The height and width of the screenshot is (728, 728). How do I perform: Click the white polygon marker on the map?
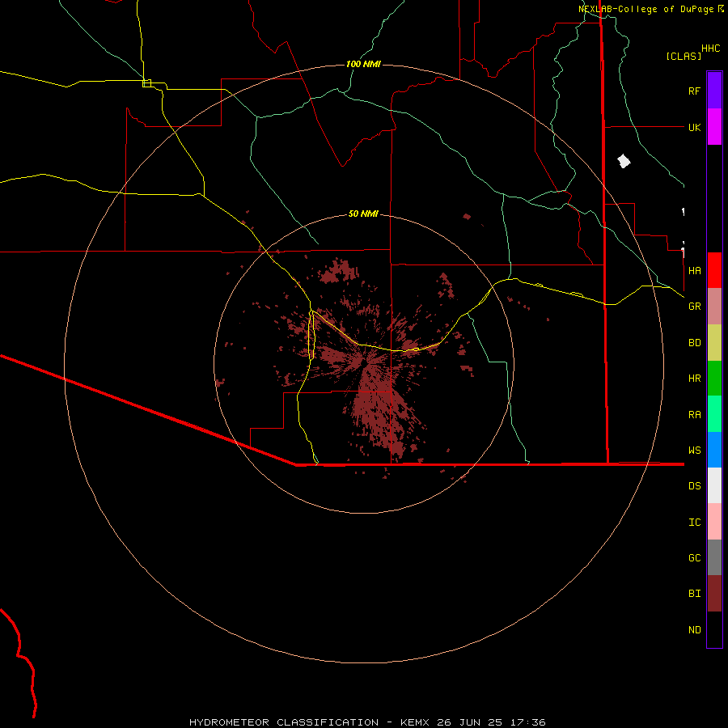624,162
